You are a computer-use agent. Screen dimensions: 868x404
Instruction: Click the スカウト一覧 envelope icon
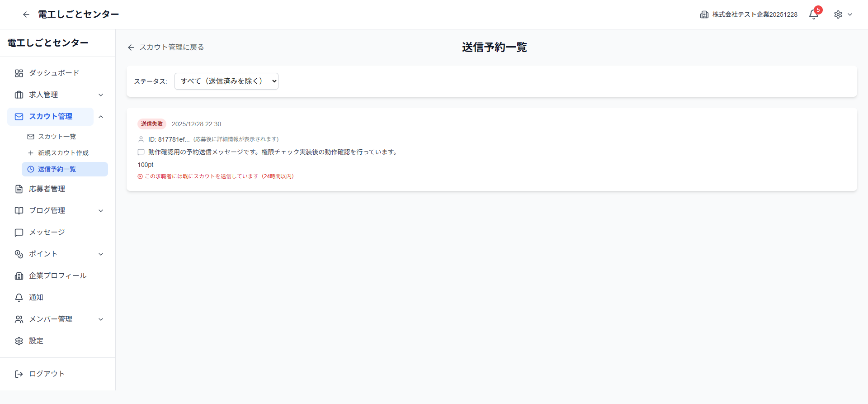tap(31, 137)
